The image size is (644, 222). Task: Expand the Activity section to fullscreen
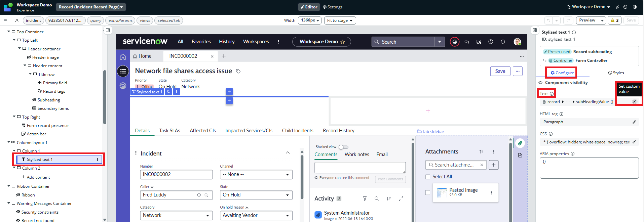pos(401,199)
